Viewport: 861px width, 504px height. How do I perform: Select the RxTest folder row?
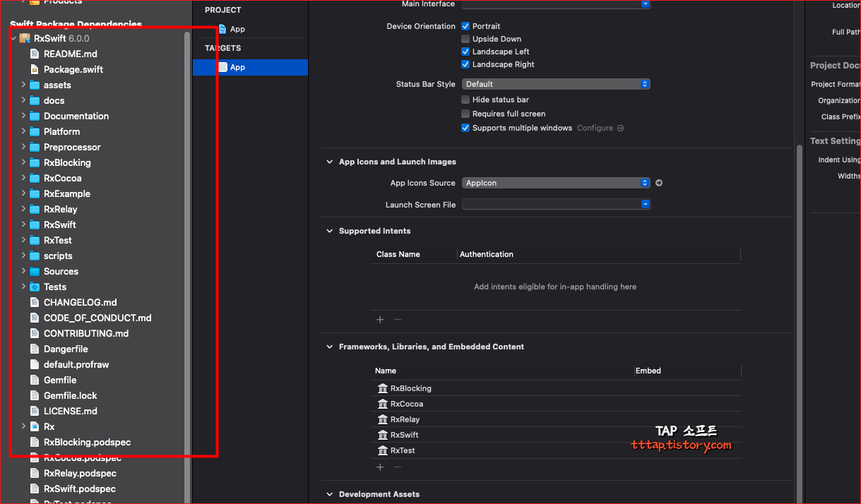click(x=58, y=240)
